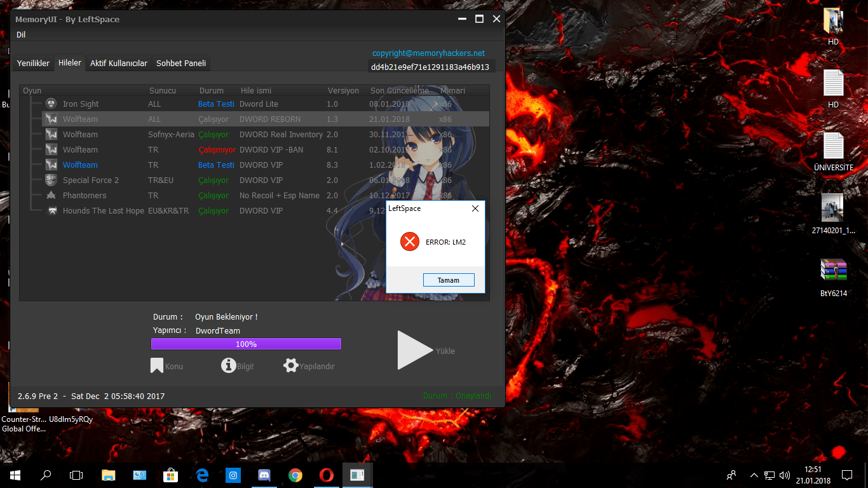Open the BtY6214 WinRAR archive icon
This screenshot has width=868, height=488.
(833, 270)
